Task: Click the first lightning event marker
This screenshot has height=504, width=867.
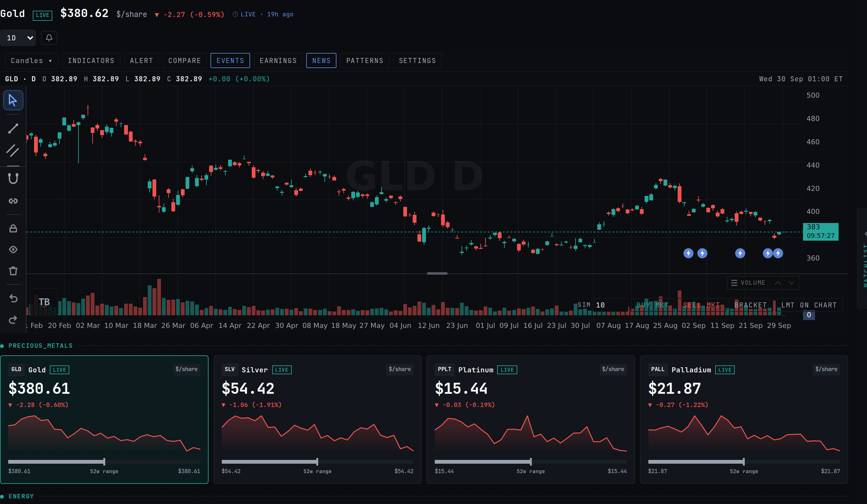Action: pos(688,254)
